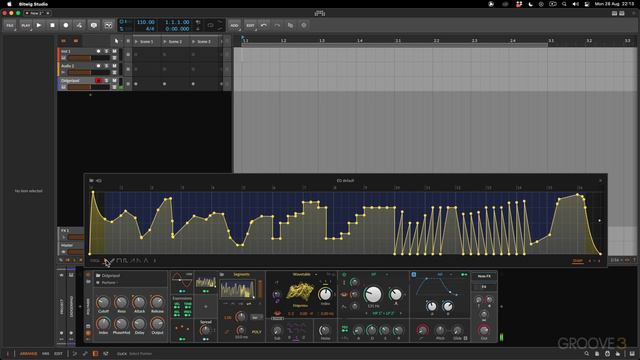Open the search icon in bottom-right status bar
This screenshot has height=360, width=640.
[587, 354]
